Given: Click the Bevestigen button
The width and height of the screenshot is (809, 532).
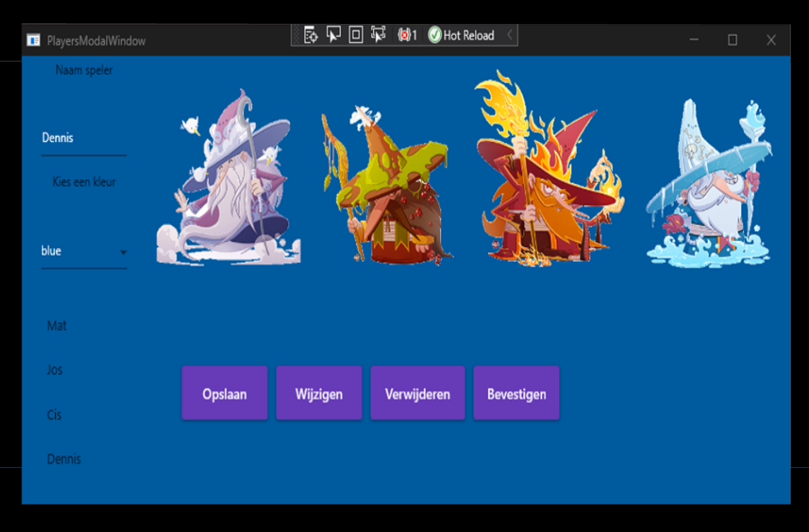Looking at the screenshot, I should pyautogui.click(x=516, y=393).
